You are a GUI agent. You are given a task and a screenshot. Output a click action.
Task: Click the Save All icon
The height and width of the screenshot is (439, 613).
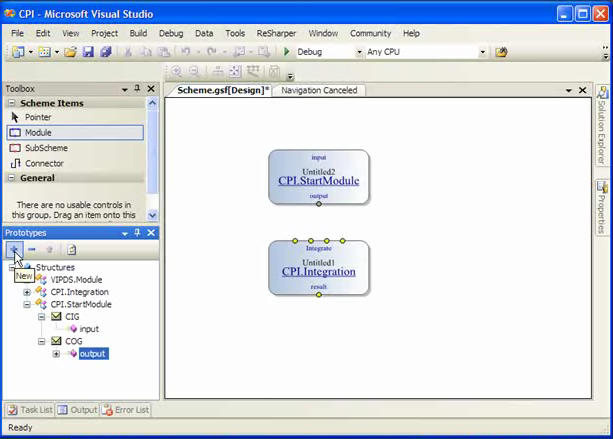pyautogui.click(x=105, y=52)
